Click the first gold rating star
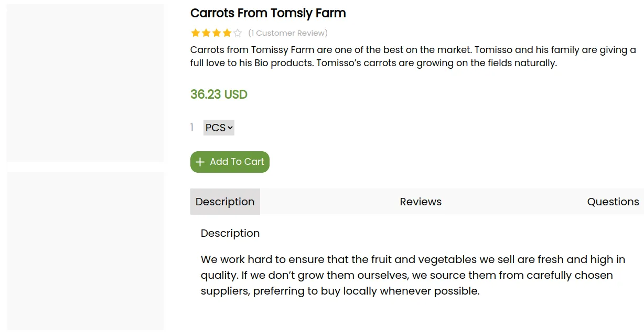Screen dimensions: 644x335 click(x=196, y=33)
